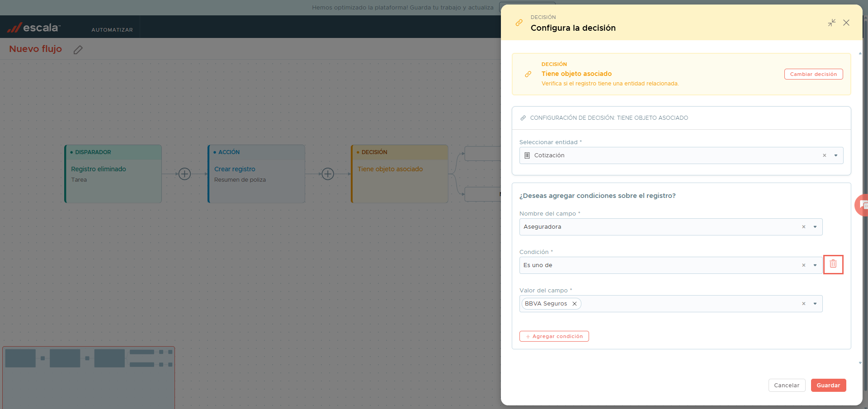Close the Configura la decisión panel
The height and width of the screenshot is (409, 868).
click(846, 23)
